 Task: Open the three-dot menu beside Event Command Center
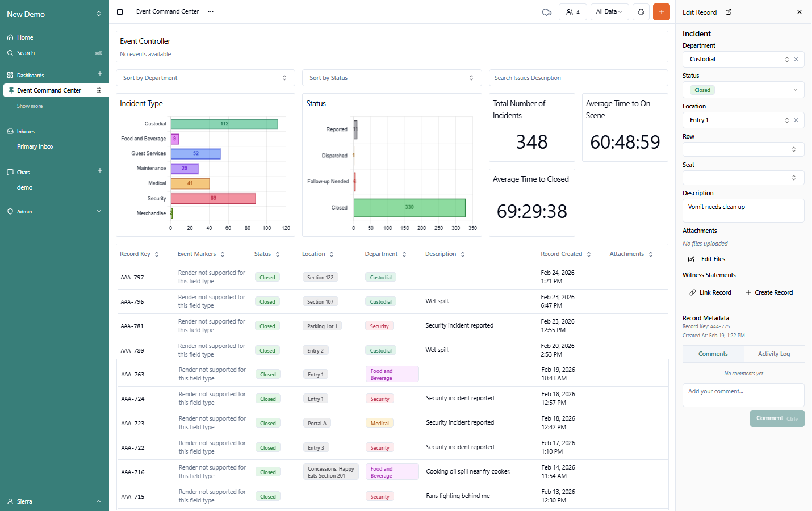[211, 12]
